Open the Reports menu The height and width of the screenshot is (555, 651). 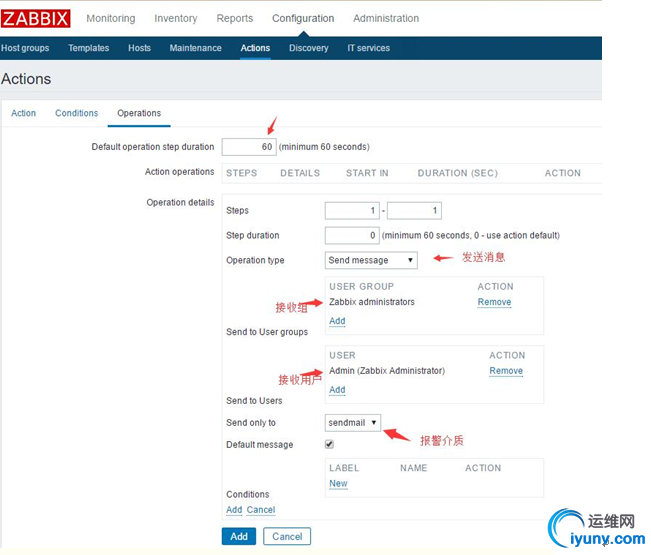pos(235,18)
